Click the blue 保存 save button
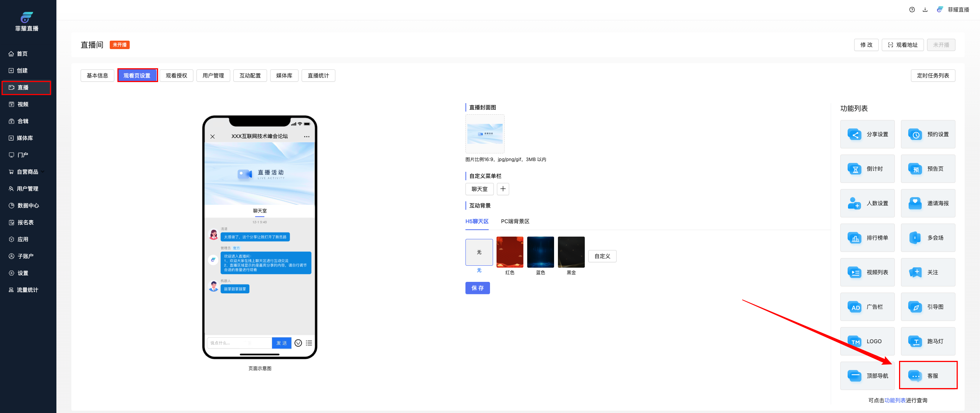The width and height of the screenshot is (980, 413). point(477,288)
